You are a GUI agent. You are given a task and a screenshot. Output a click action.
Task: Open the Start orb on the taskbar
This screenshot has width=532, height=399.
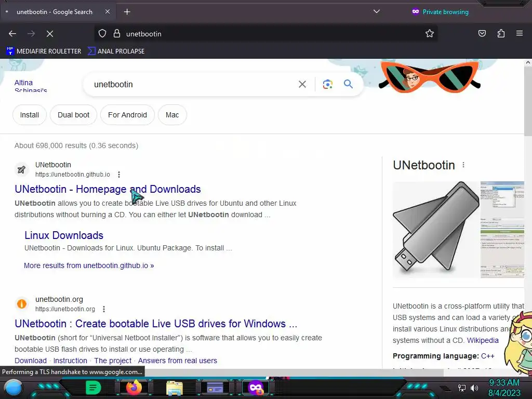click(x=14, y=388)
